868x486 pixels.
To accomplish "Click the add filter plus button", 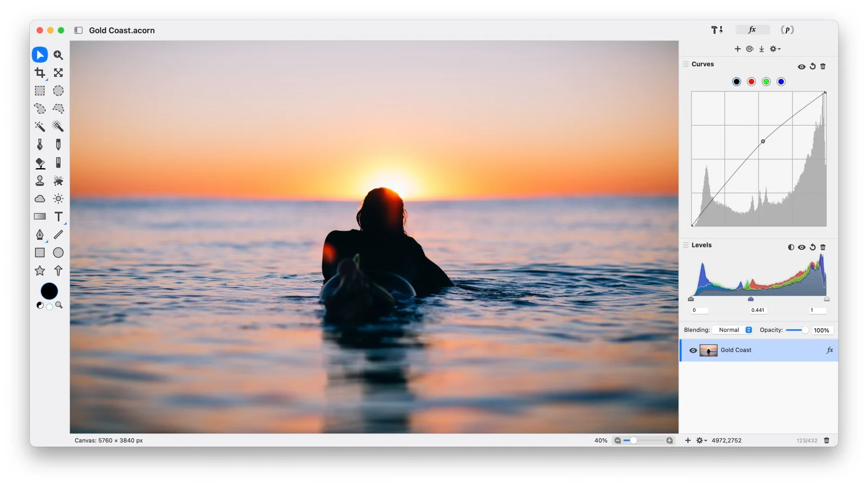I will [x=737, y=49].
